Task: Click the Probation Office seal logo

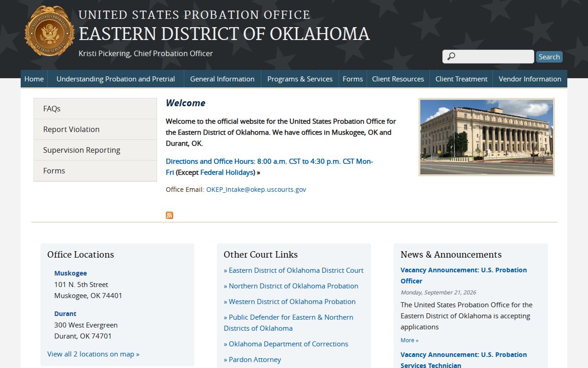Action: [49, 31]
